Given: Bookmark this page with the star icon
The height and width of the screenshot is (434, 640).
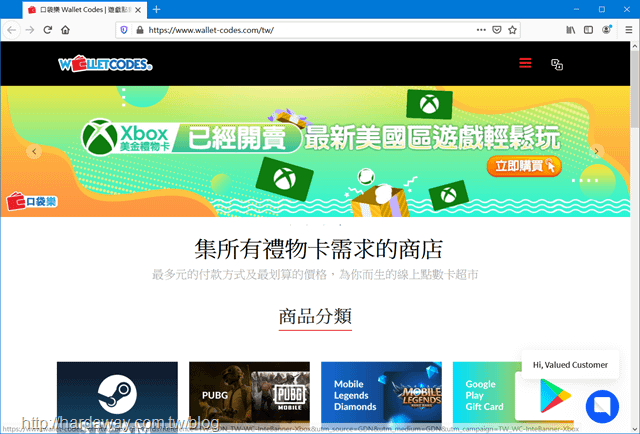Looking at the screenshot, I should [x=513, y=30].
